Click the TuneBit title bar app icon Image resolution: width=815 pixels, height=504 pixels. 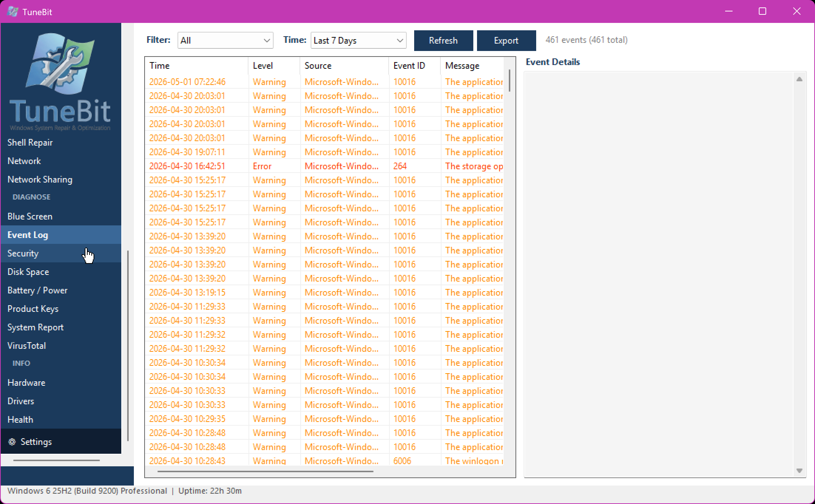click(x=13, y=11)
